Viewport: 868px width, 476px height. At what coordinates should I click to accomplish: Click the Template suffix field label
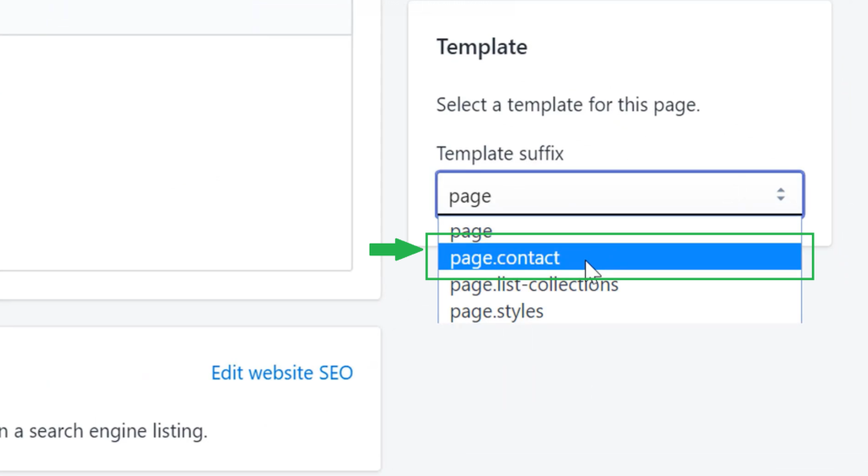pyautogui.click(x=500, y=154)
